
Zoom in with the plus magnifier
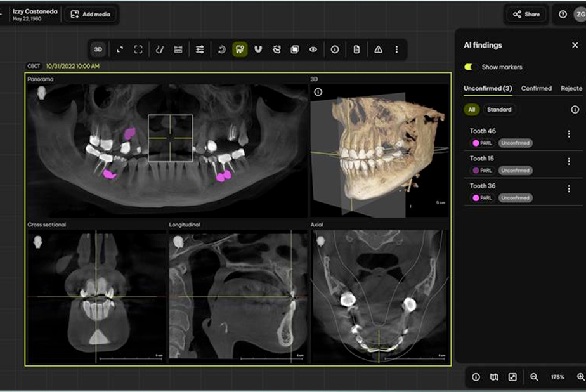[581, 377]
